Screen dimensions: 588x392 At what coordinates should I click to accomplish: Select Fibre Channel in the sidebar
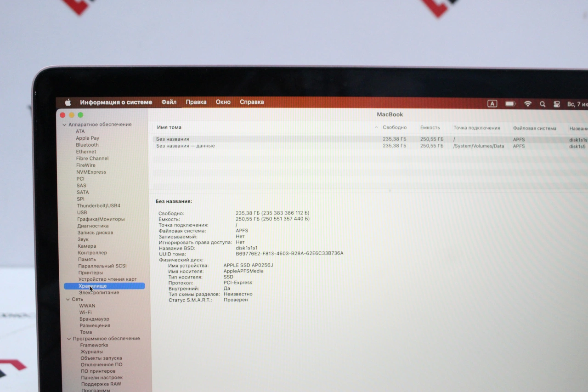click(92, 159)
